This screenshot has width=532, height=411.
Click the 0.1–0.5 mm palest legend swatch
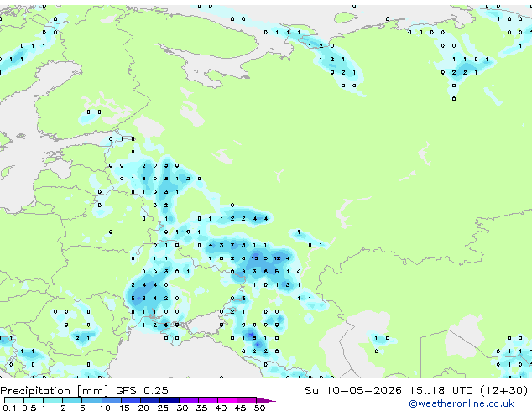pyautogui.click(x=14, y=400)
